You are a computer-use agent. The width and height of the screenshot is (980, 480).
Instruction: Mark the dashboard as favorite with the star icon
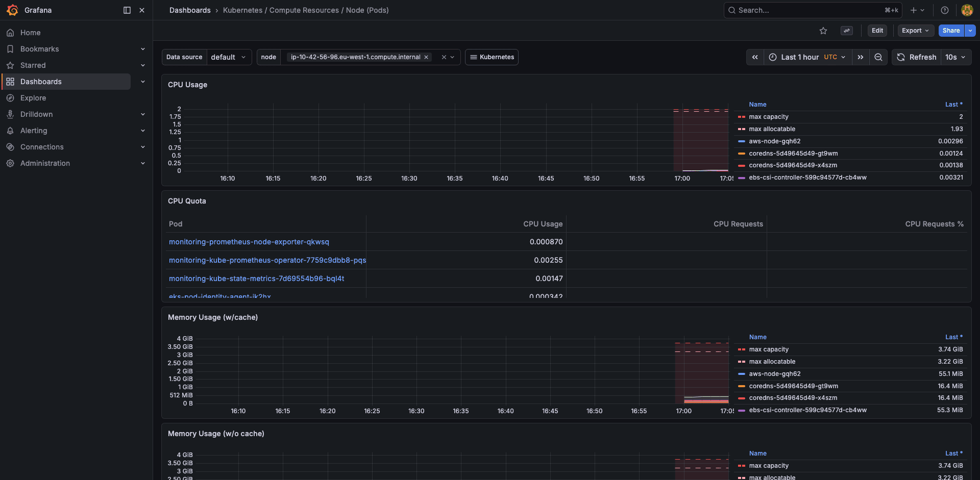pos(823,31)
